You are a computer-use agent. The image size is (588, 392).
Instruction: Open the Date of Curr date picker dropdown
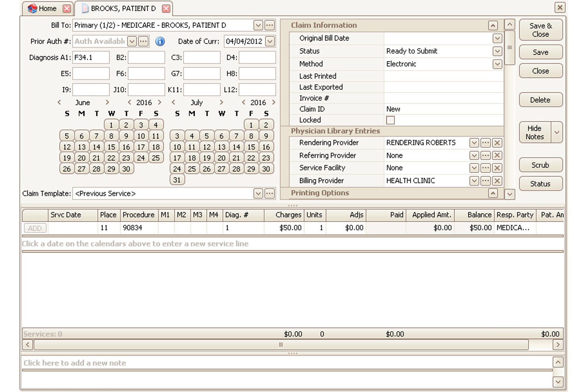coord(270,41)
